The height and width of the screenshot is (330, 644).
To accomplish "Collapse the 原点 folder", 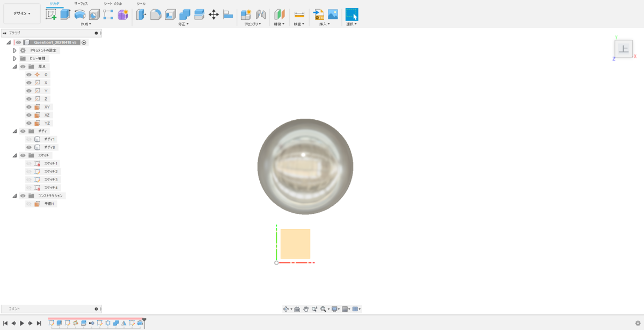I will [x=14, y=67].
